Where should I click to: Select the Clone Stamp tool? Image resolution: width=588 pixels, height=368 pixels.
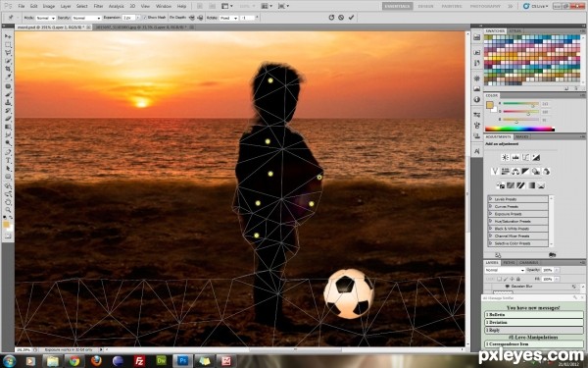point(8,102)
